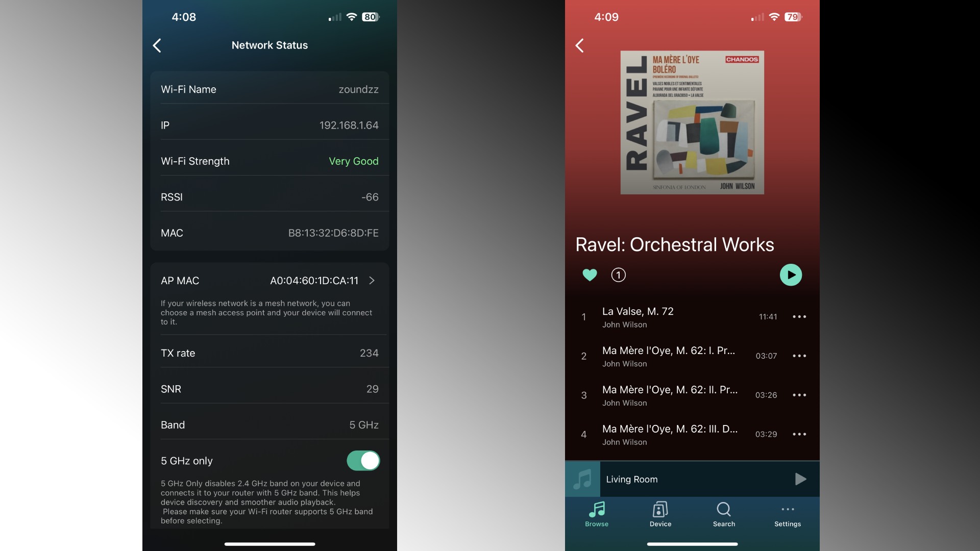This screenshot has height=551, width=980.
Task: Tap play button on Ravel Orchestral Works
Action: [791, 274]
